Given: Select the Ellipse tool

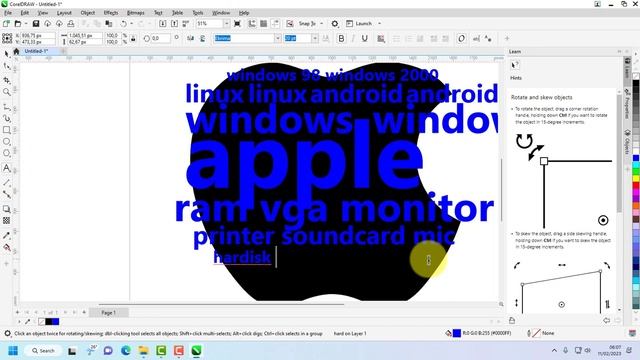Looking at the screenshot, I should point(7,142).
